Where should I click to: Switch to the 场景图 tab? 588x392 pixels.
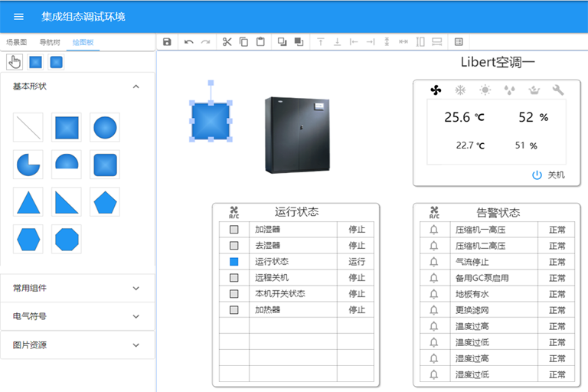pos(17,42)
